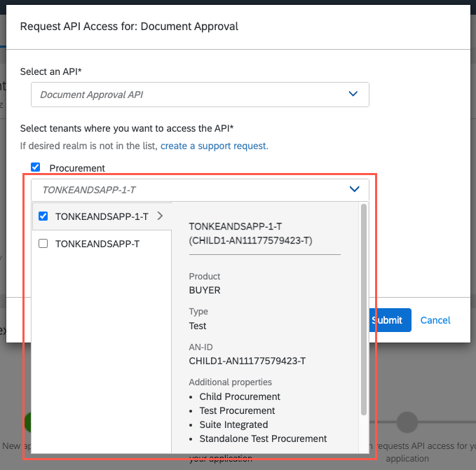Image resolution: width=476 pixels, height=470 pixels.
Task: Open the Select an API dropdown arrow
Action: click(354, 95)
